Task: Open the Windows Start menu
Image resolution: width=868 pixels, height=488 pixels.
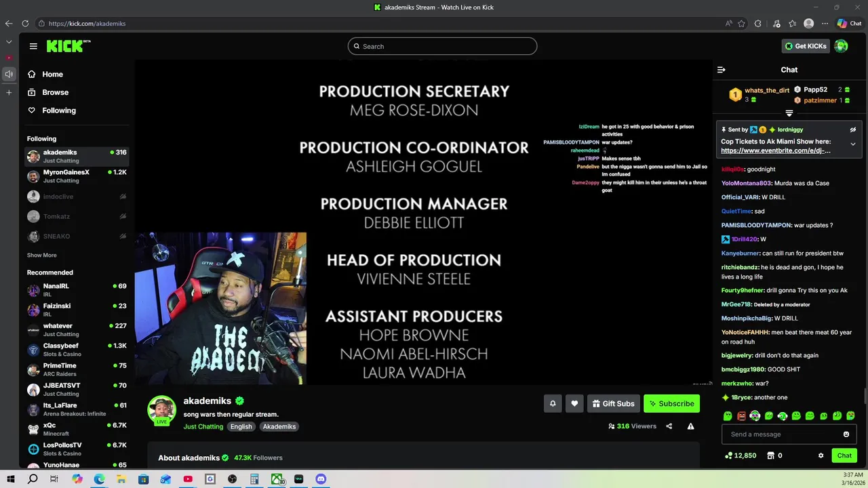Action: [x=11, y=479]
